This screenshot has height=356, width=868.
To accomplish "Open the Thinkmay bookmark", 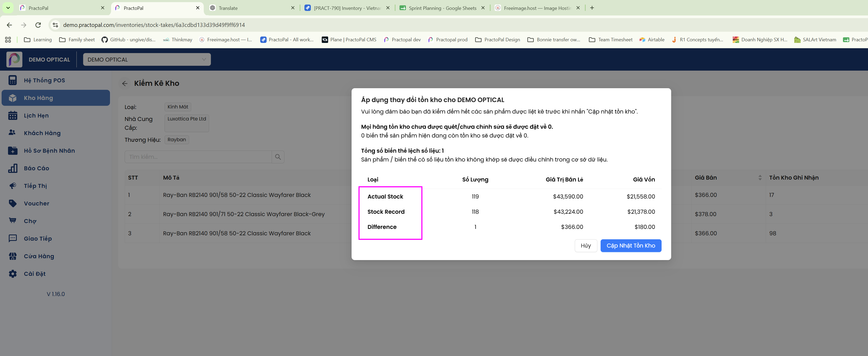I will coord(178,40).
